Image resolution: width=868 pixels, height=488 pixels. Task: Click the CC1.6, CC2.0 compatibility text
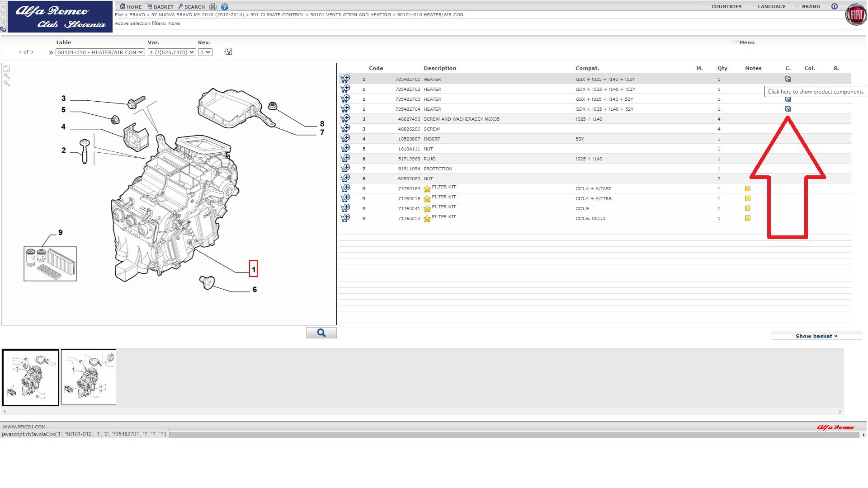pyautogui.click(x=590, y=219)
